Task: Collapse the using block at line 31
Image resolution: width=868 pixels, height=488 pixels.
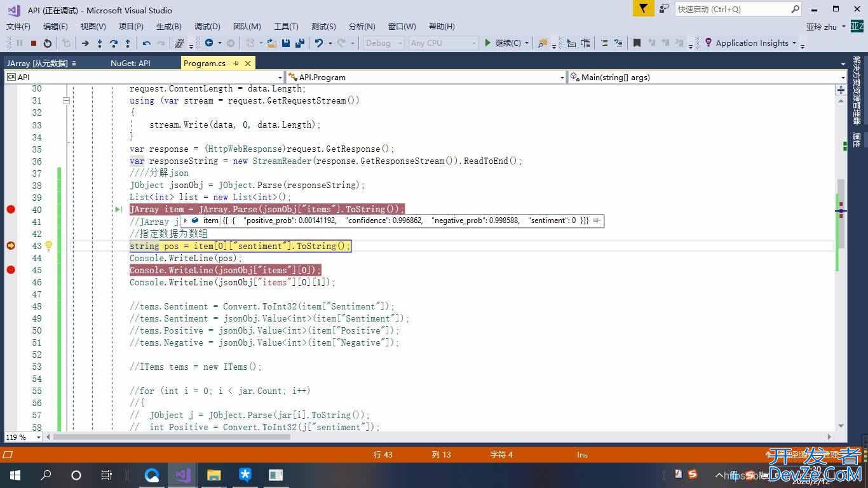Action: [x=66, y=100]
